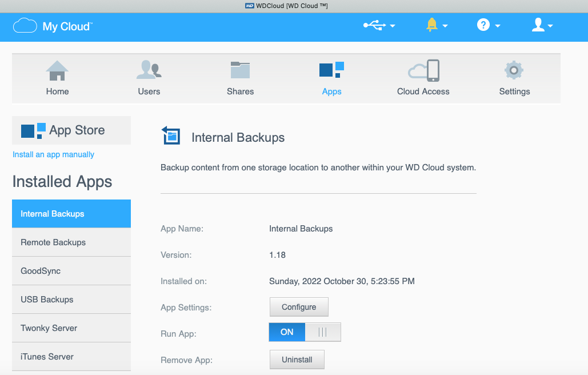Select Twonky Server in Installed Apps
Viewport: 588px width, 375px height.
tap(71, 328)
